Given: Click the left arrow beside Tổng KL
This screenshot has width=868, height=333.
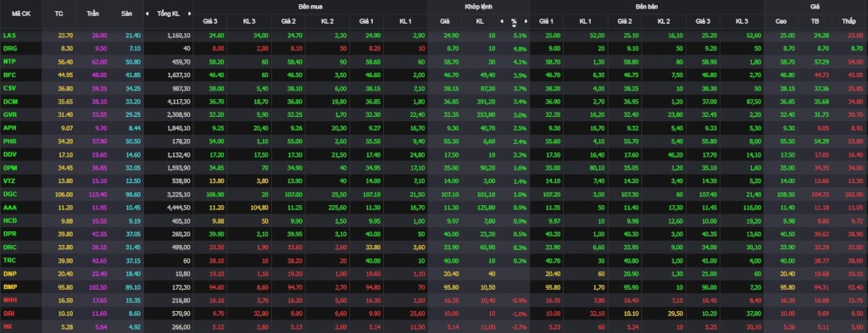Looking at the screenshot, I should (147, 14).
